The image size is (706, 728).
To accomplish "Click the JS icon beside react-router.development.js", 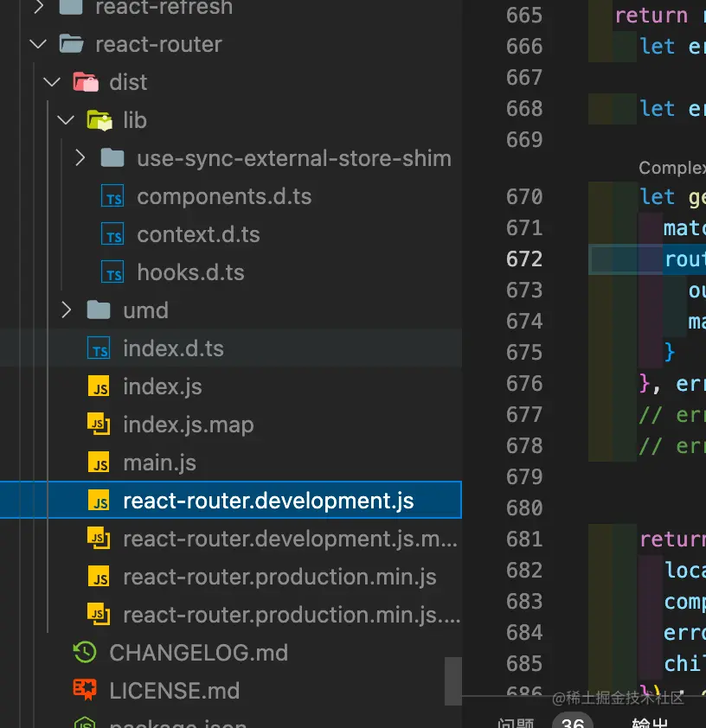I will 99,501.
